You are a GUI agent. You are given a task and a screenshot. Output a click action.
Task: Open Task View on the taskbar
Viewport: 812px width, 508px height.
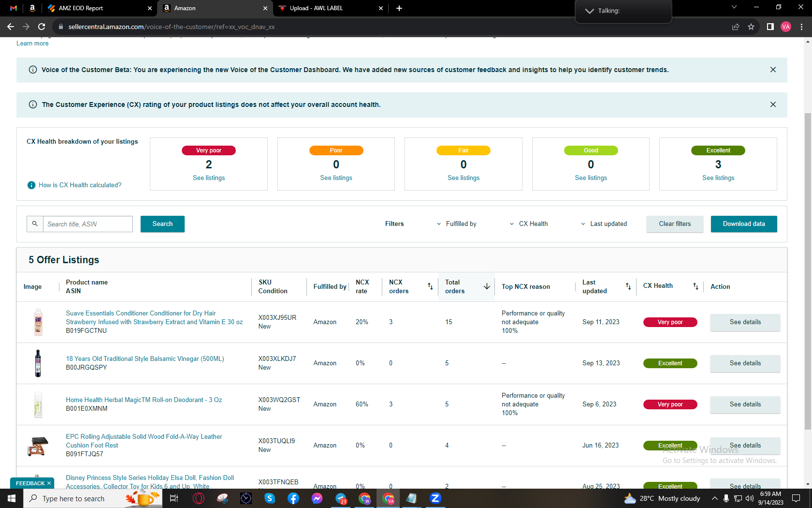(x=174, y=498)
